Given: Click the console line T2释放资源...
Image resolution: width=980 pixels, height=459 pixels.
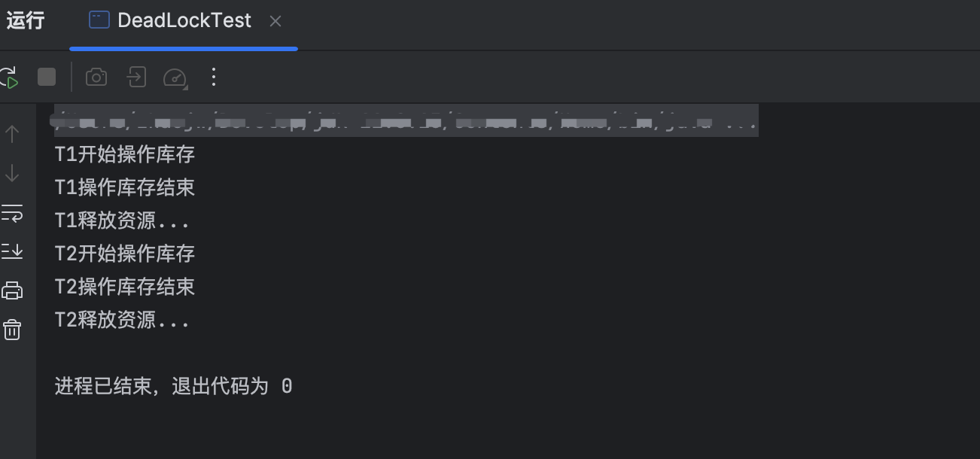Looking at the screenshot, I should 122,321.
